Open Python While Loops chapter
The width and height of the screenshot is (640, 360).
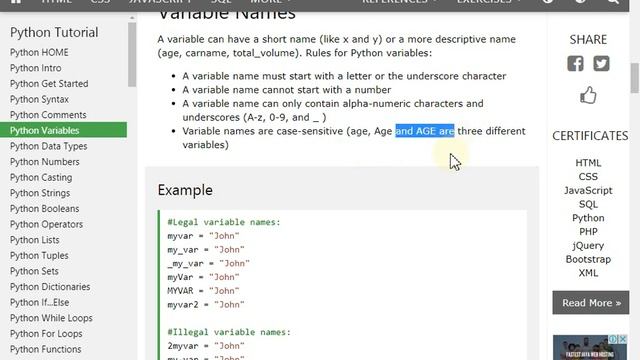51,318
